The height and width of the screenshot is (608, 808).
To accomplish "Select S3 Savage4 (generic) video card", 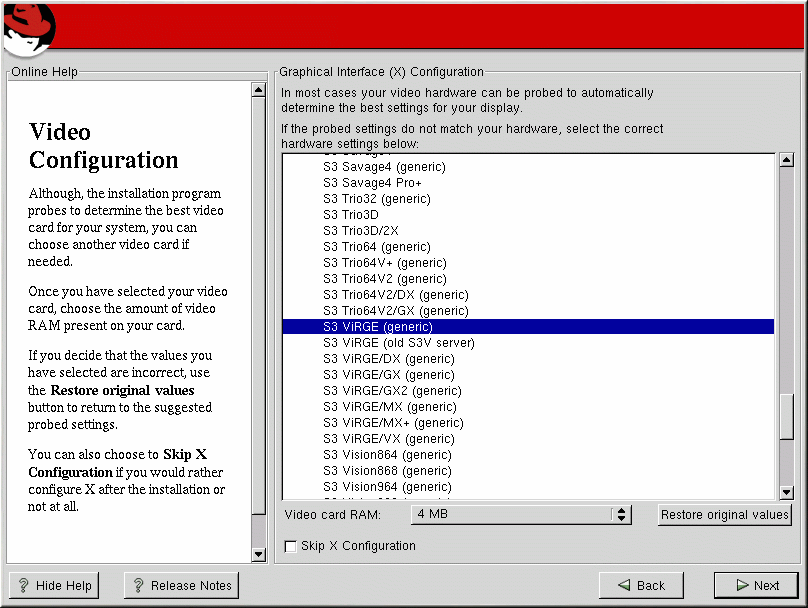I will point(528,167).
